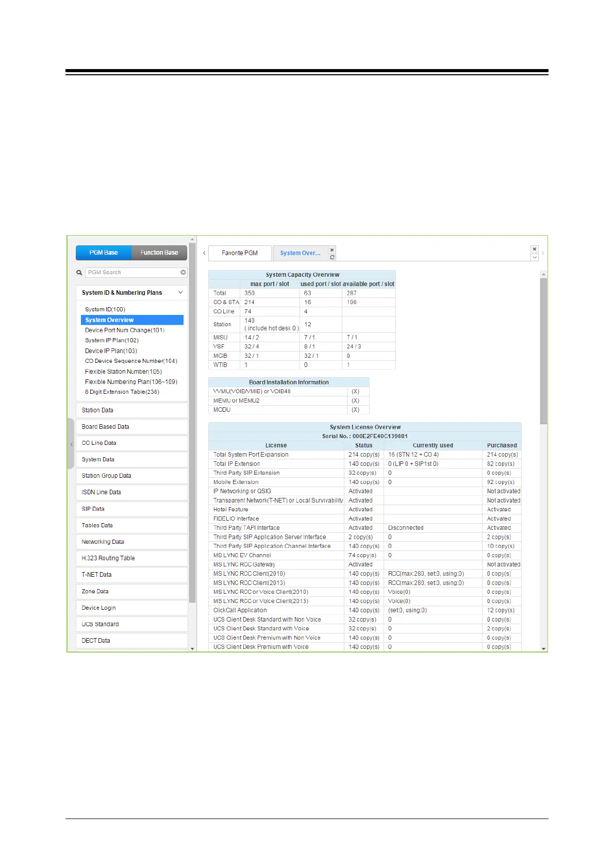The image size is (614, 868).
Task: Clear the PGM Search field
Action: click(x=183, y=272)
